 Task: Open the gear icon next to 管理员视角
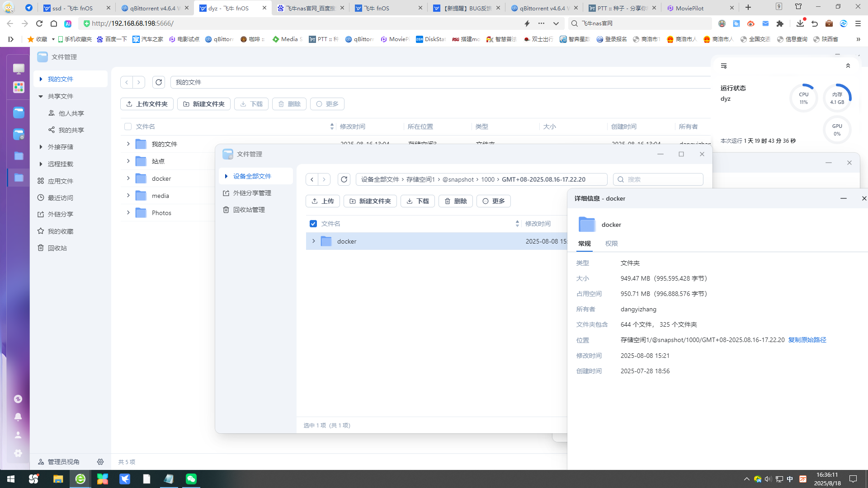click(100, 462)
